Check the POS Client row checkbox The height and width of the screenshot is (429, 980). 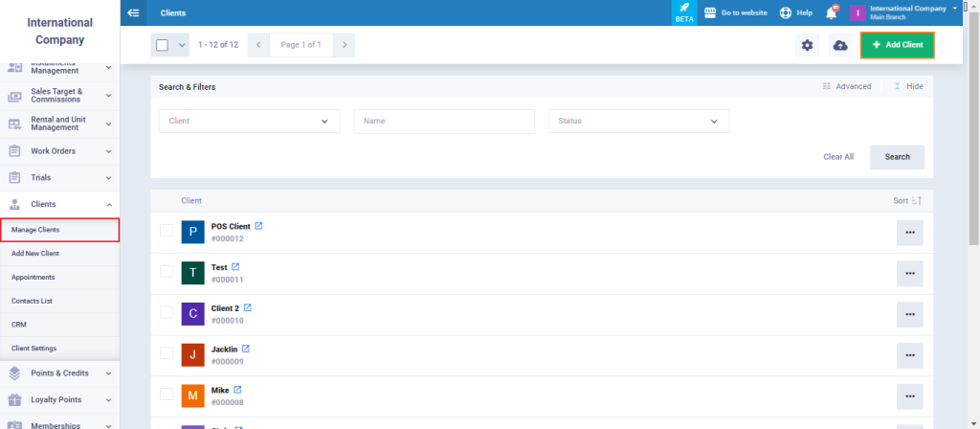[x=167, y=230]
